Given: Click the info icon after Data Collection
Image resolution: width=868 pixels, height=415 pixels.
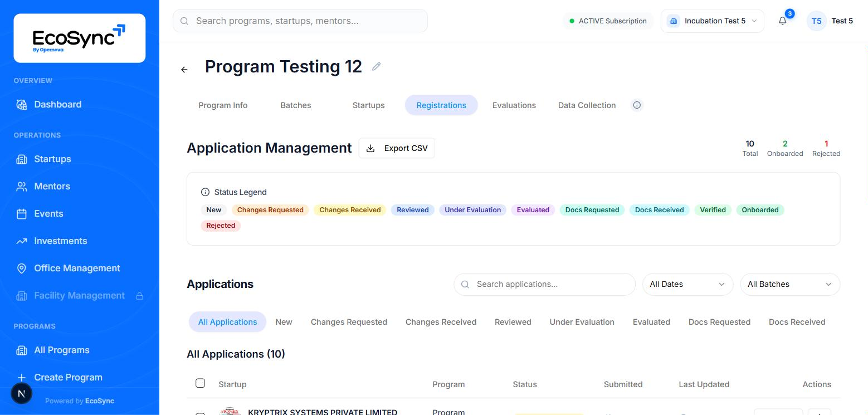Looking at the screenshot, I should (x=637, y=105).
